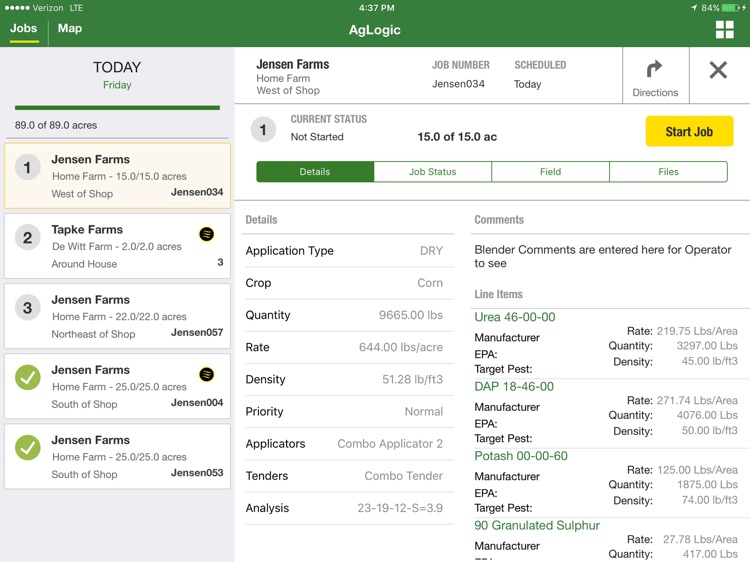Tap the number 1 circle on Jensen034 card
750x562 pixels.
tap(28, 167)
